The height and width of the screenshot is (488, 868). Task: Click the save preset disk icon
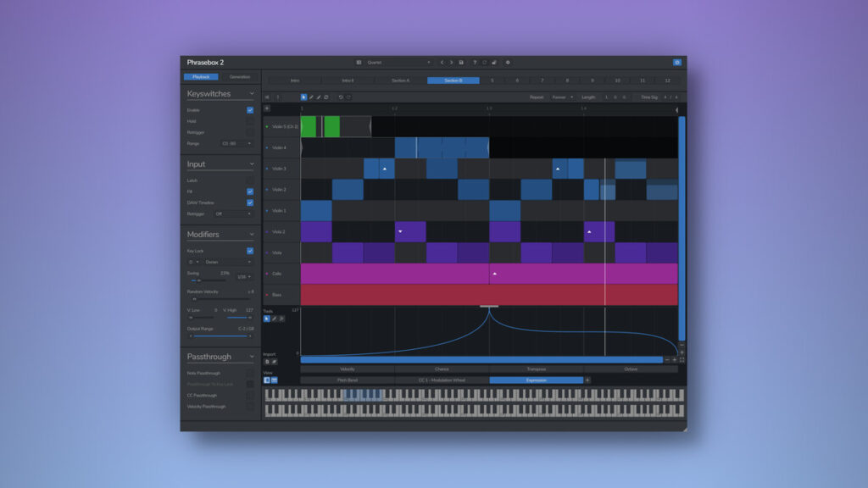click(461, 62)
